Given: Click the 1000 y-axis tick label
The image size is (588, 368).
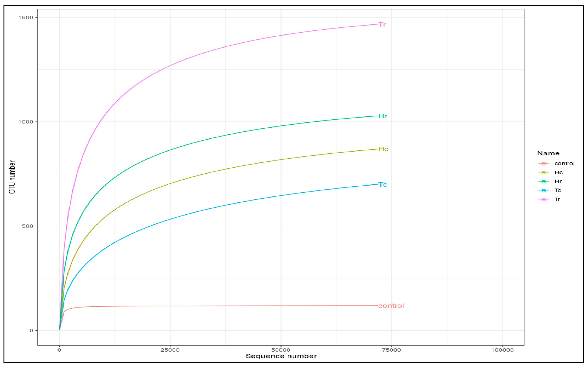Looking at the screenshot, I should click(26, 122).
